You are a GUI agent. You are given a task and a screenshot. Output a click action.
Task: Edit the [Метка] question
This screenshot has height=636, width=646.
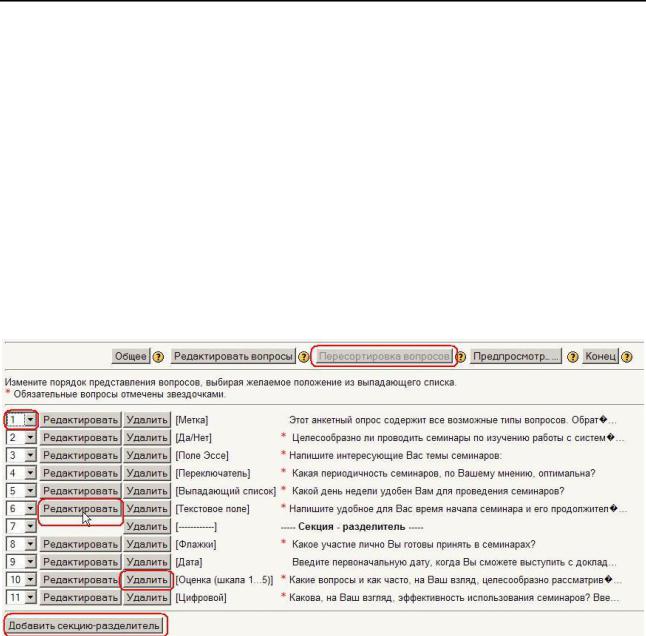(80, 420)
